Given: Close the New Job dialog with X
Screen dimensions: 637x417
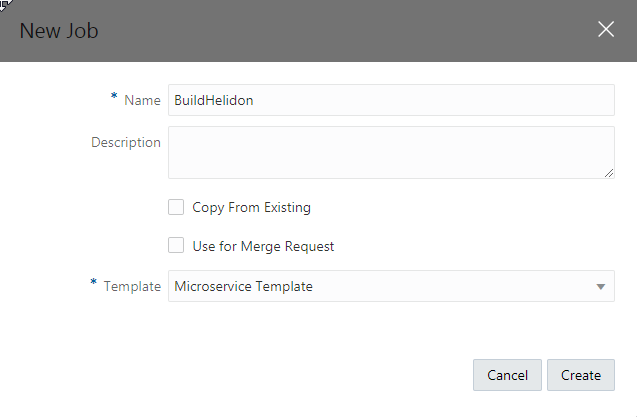Looking at the screenshot, I should (606, 29).
